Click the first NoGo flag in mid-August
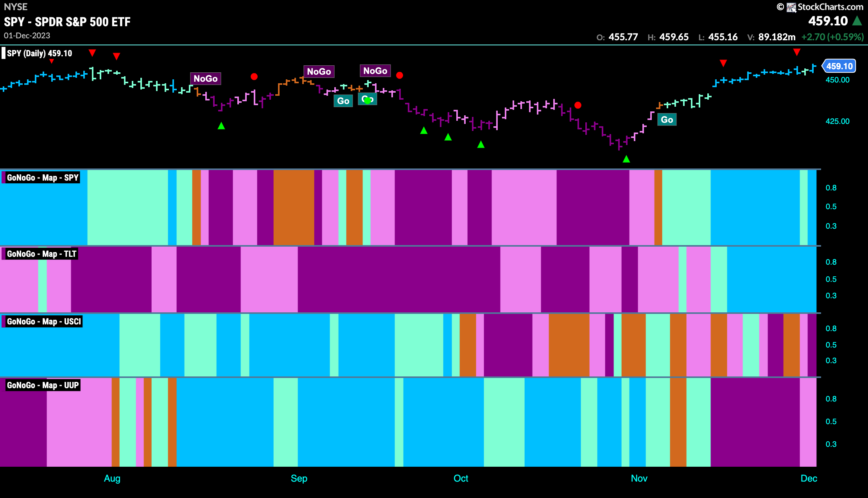868x498 pixels. coord(206,79)
